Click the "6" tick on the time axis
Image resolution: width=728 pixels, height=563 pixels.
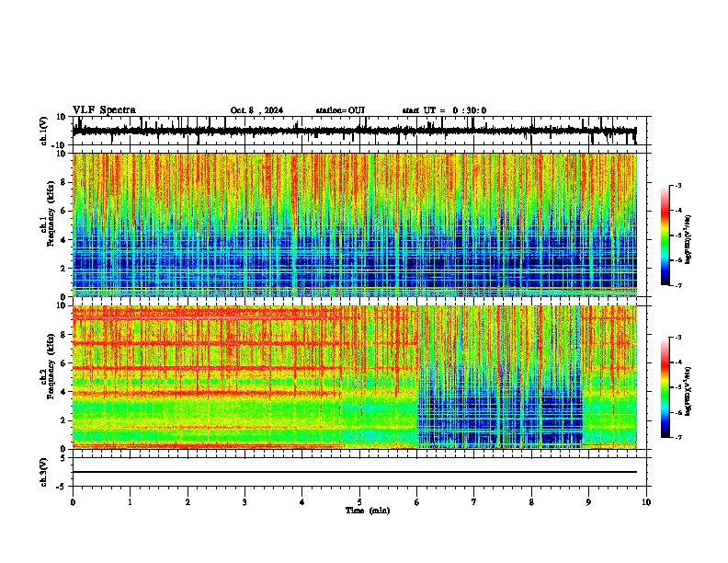click(416, 502)
